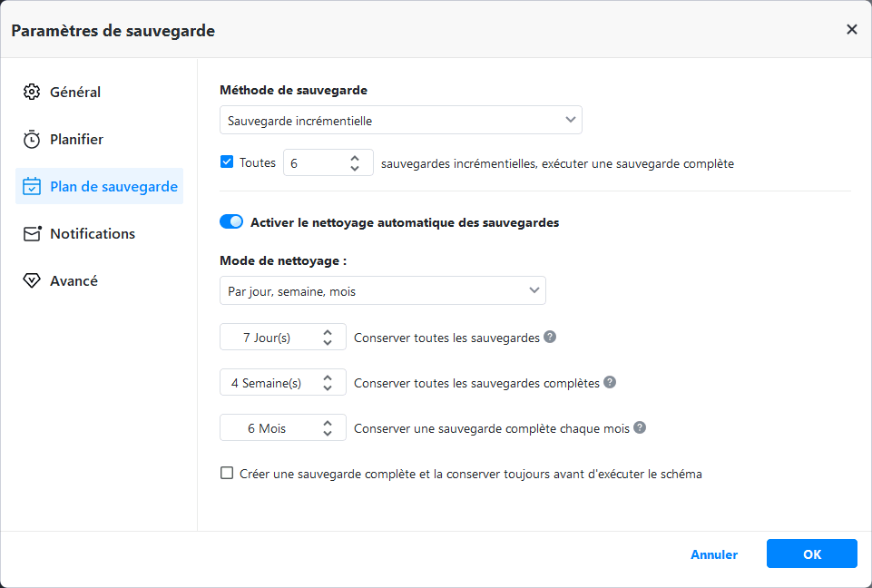Check Créer une sauvegarde complète checkbox
Viewport: 872px width, 588px height.
(x=227, y=474)
